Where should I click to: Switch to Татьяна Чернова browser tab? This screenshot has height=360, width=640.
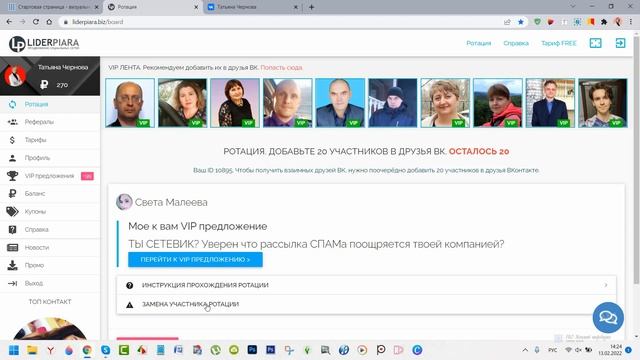pyautogui.click(x=252, y=7)
